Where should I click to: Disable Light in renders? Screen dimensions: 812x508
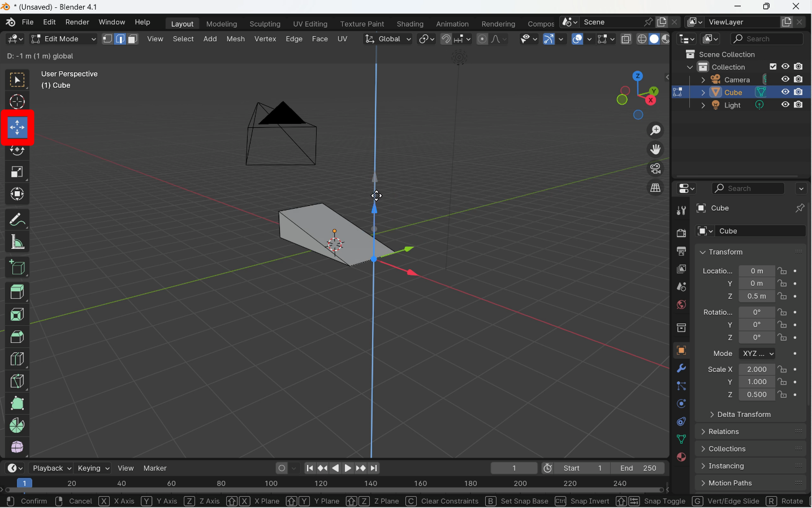click(798, 105)
